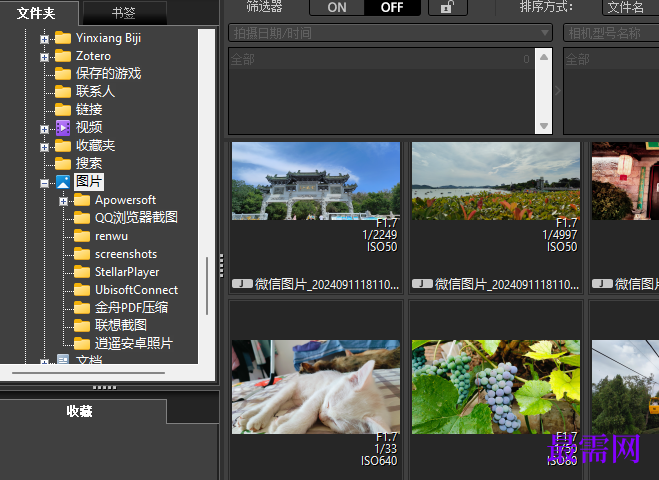The height and width of the screenshot is (480, 659).
Task: Click the lake photo file name label
Action: (507, 285)
